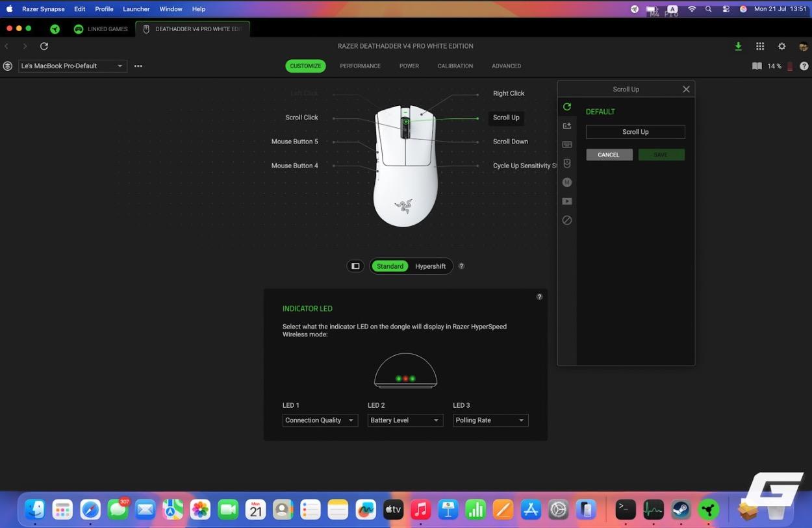Screen dimensions: 812x528
Task: Switch to Hypershift mode
Action: click(430, 266)
